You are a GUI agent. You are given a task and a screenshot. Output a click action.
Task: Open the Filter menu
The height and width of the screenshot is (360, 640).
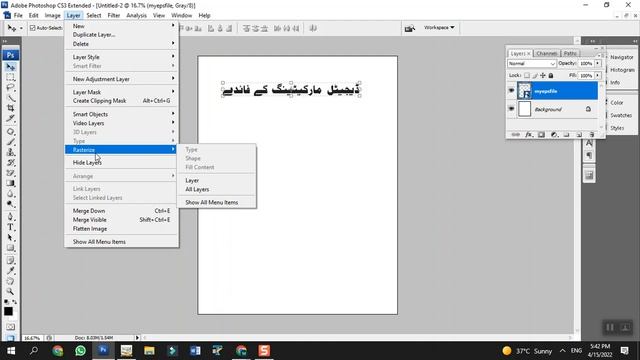(x=113, y=16)
